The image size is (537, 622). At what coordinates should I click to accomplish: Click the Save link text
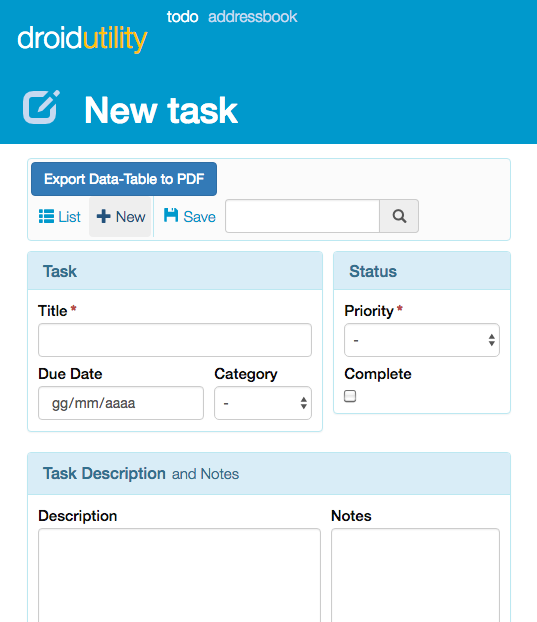pos(199,217)
